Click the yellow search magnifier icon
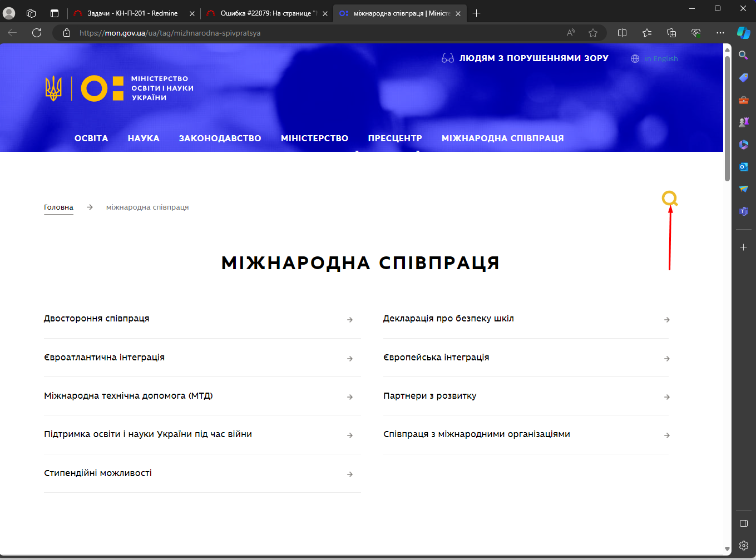Image resolution: width=756 pixels, height=560 pixels. tap(669, 198)
